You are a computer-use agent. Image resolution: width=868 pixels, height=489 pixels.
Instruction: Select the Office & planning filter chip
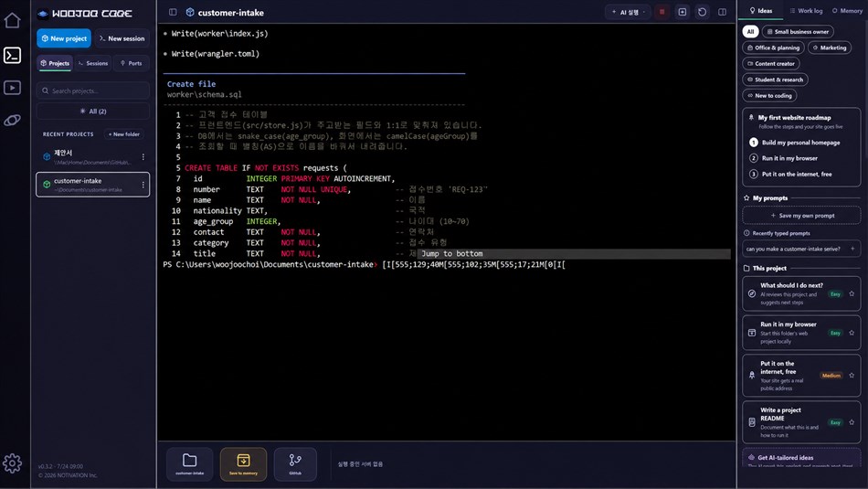click(x=773, y=48)
